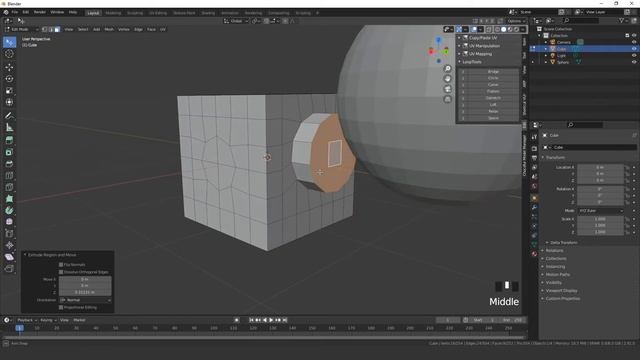Play the animation in timeline

[271, 320]
